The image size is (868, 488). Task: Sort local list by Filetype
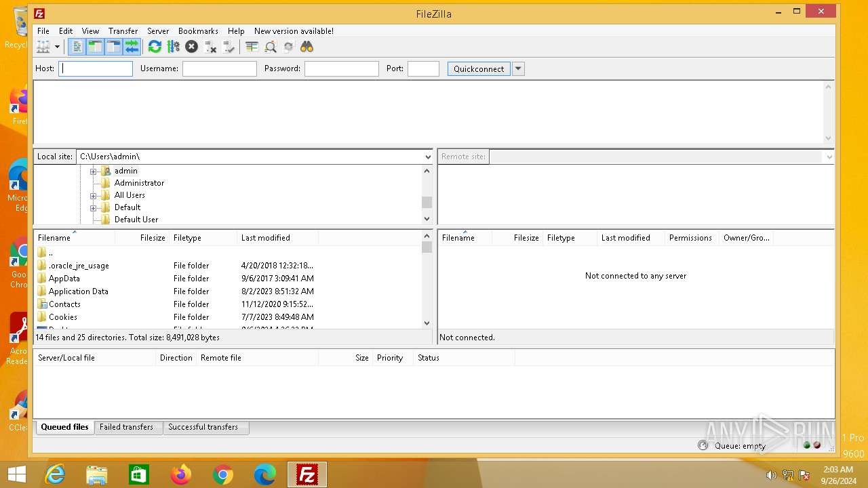click(x=203, y=238)
